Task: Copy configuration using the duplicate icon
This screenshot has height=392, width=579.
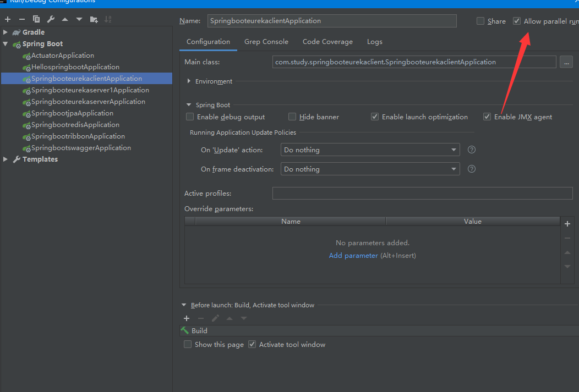Action: tap(36, 19)
